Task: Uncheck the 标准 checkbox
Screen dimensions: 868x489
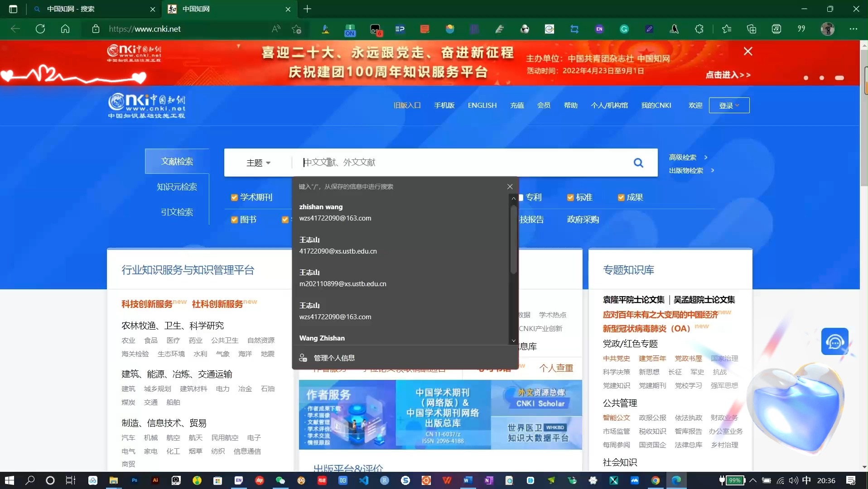Action: [x=570, y=197]
